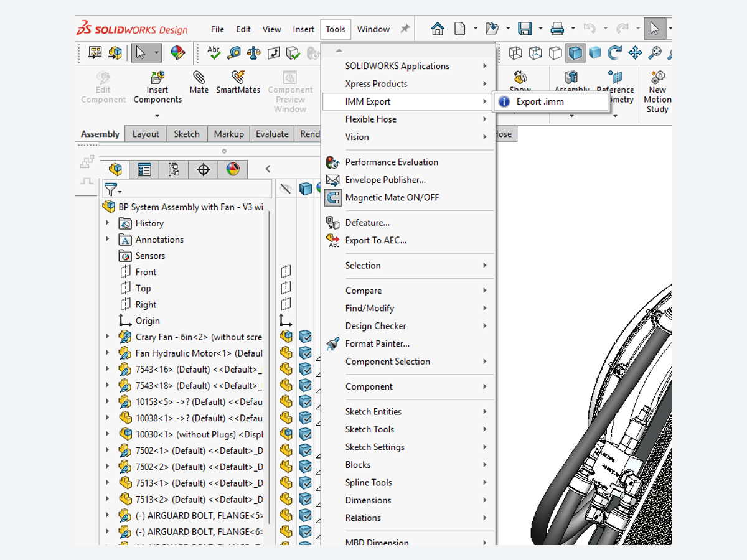
Task: Click the Insert Components icon
Action: pyautogui.click(x=157, y=77)
